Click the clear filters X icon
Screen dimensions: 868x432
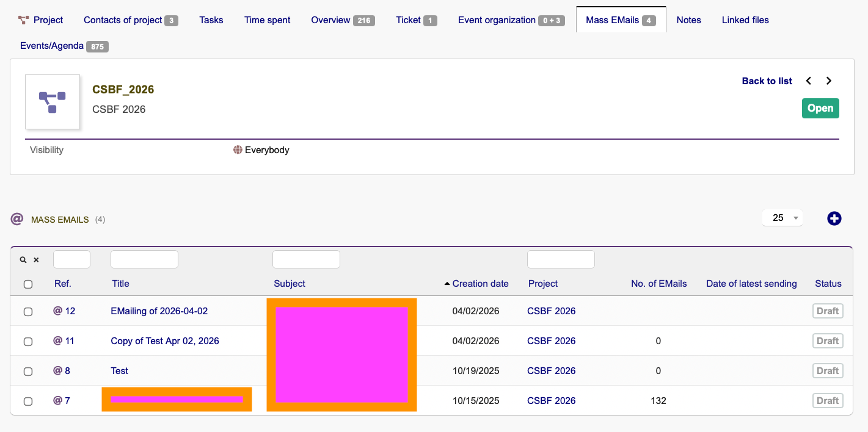pos(36,260)
